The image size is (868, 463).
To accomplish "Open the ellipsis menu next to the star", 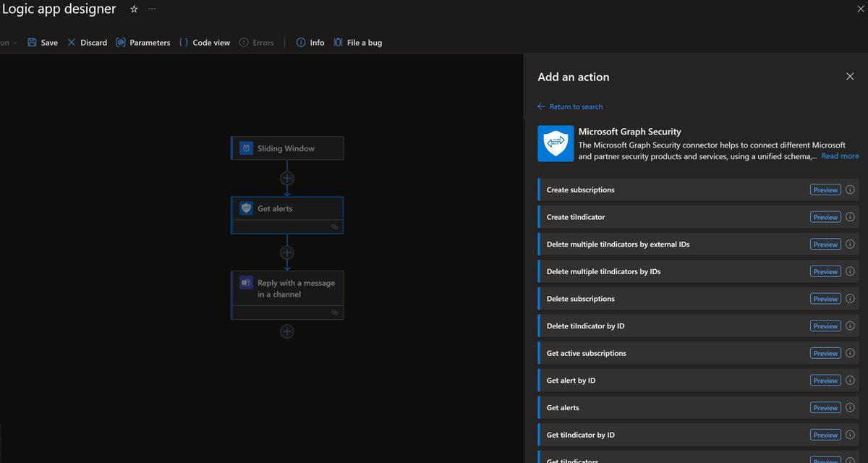I will tap(151, 9).
